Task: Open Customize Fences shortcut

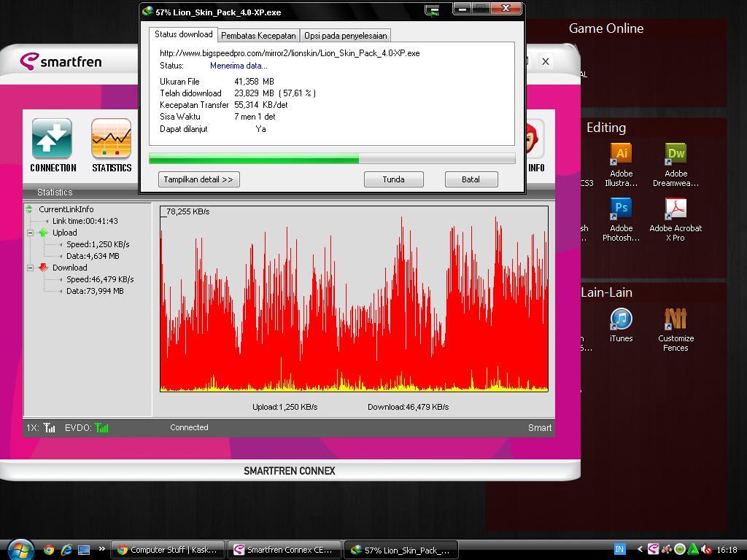Action: point(676,320)
